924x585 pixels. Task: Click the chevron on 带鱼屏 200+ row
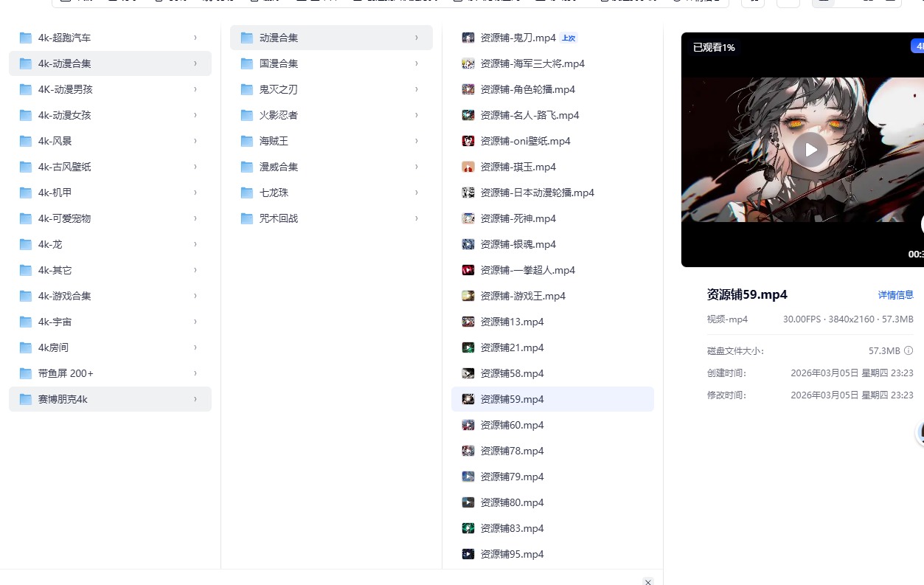point(195,373)
